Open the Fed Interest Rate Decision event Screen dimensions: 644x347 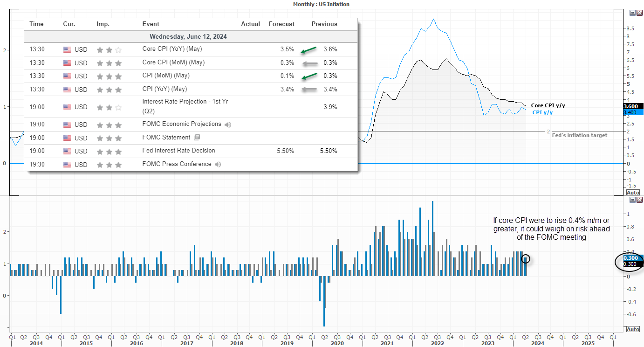[178, 151]
